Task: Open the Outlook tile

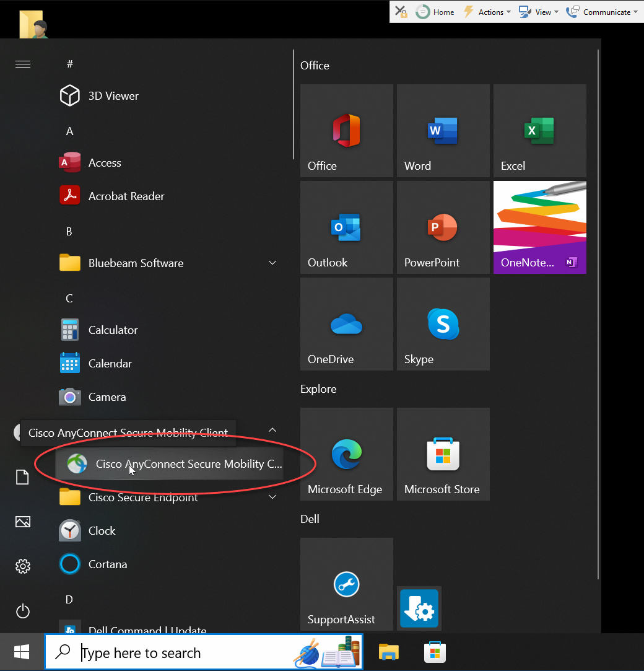Action: click(346, 227)
